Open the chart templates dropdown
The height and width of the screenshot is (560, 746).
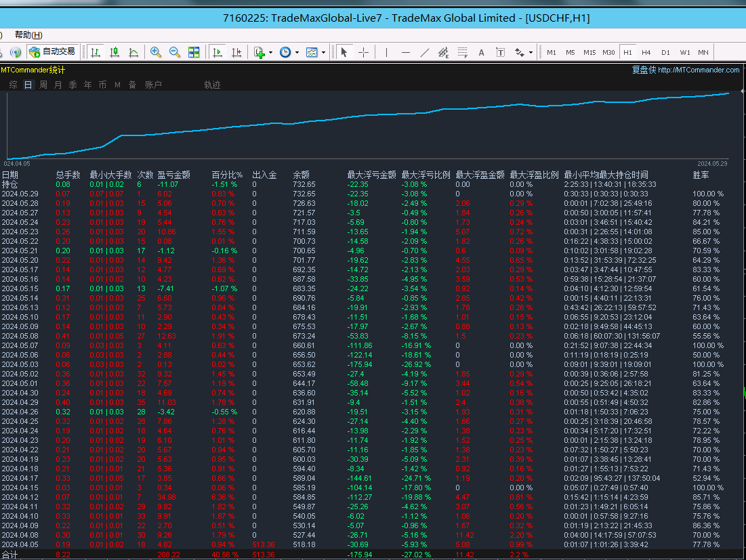click(x=323, y=52)
